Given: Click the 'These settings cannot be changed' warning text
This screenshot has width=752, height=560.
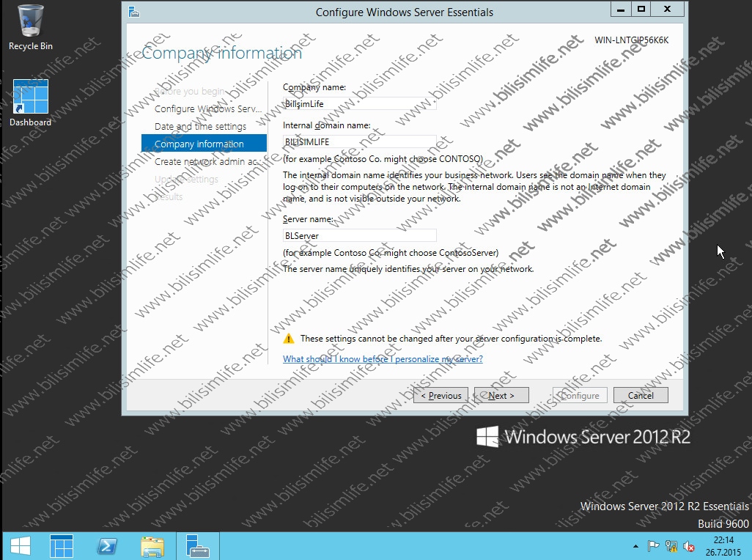Looking at the screenshot, I should [451, 339].
